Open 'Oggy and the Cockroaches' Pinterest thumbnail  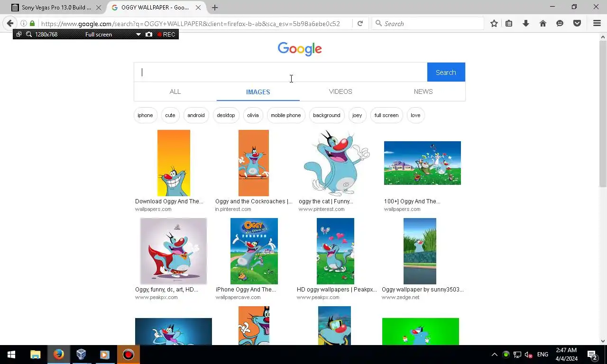click(x=254, y=163)
